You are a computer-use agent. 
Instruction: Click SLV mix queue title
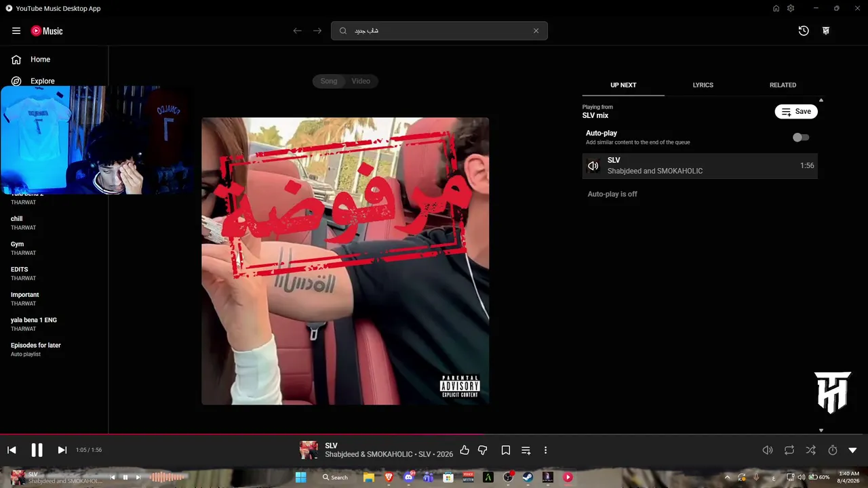(x=595, y=116)
